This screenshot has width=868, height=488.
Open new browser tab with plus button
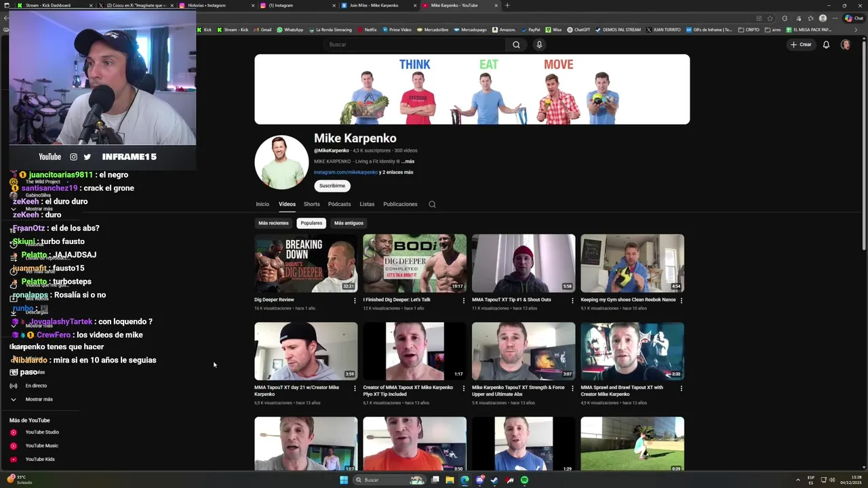point(507,5)
